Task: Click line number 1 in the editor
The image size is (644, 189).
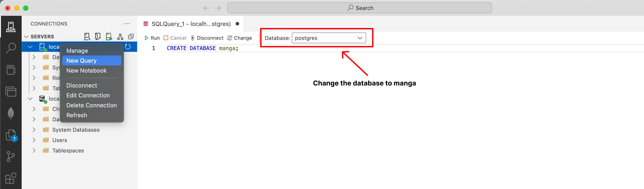Action: click(153, 48)
